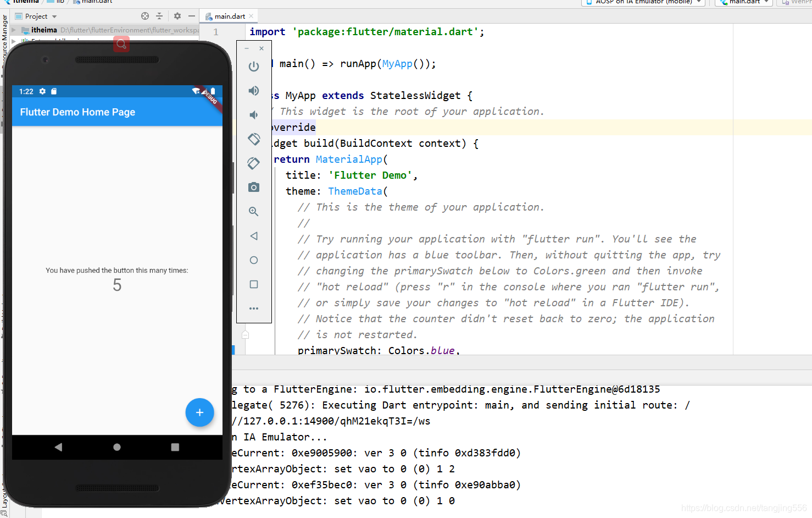Click the Locate/Scroll from Source target icon
The image size is (812, 518).
click(145, 16)
